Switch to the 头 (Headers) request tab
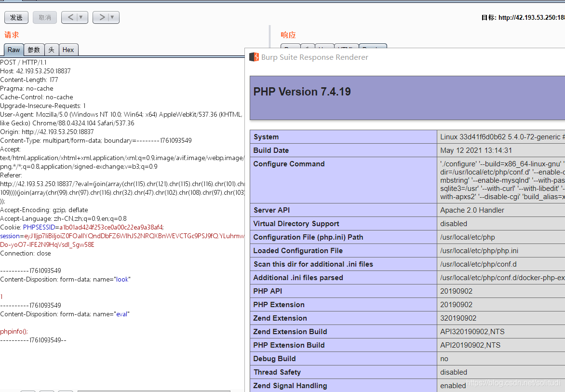Image resolution: width=565 pixels, height=392 pixels. [52, 50]
